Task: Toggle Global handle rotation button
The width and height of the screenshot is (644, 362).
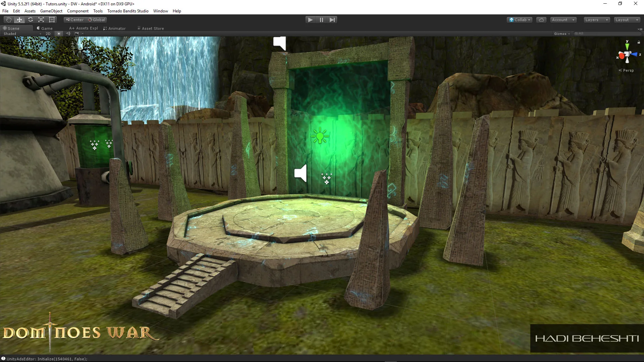Action: click(x=97, y=20)
